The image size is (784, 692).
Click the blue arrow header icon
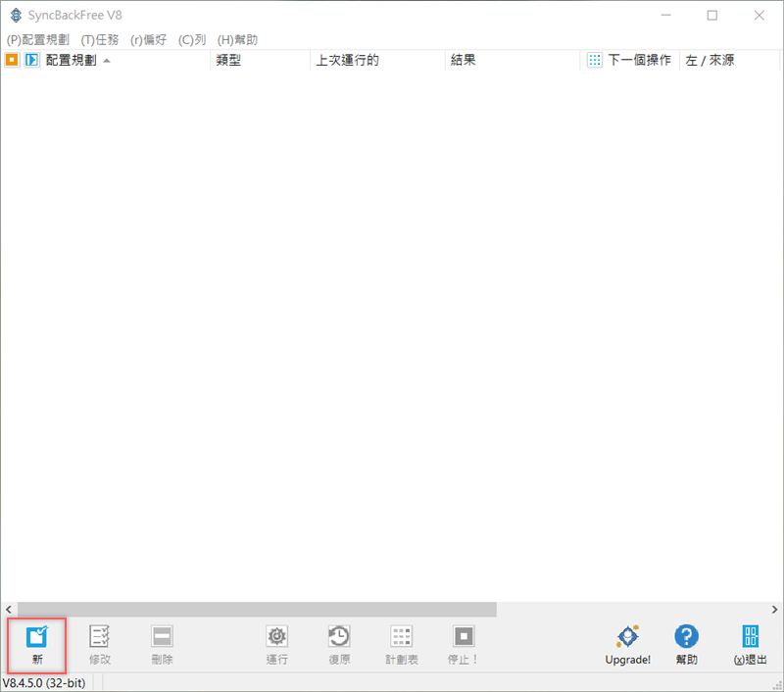click(x=31, y=60)
